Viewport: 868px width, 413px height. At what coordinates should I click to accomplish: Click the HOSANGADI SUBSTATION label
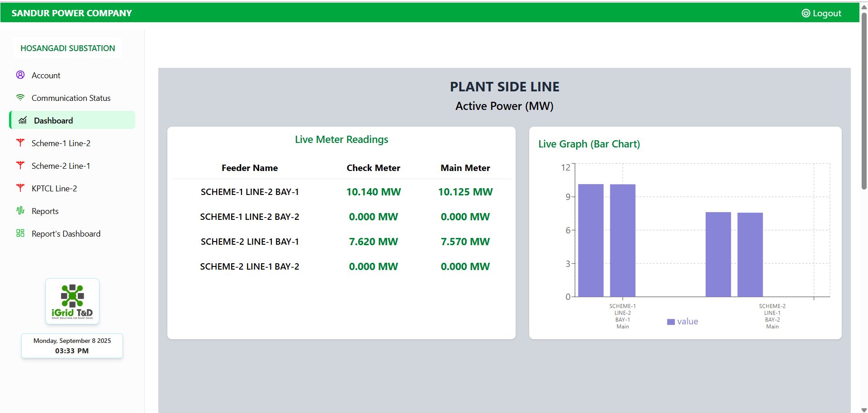click(68, 48)
